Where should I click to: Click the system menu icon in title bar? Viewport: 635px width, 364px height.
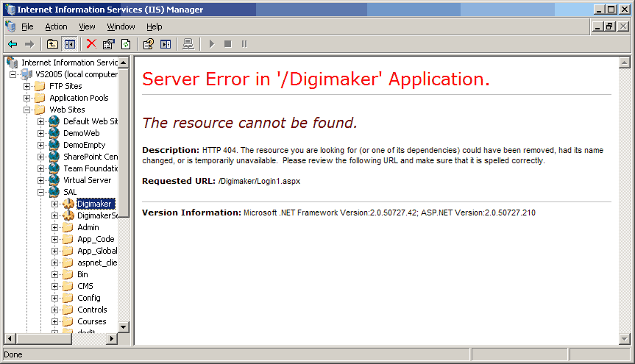(10, 10)
